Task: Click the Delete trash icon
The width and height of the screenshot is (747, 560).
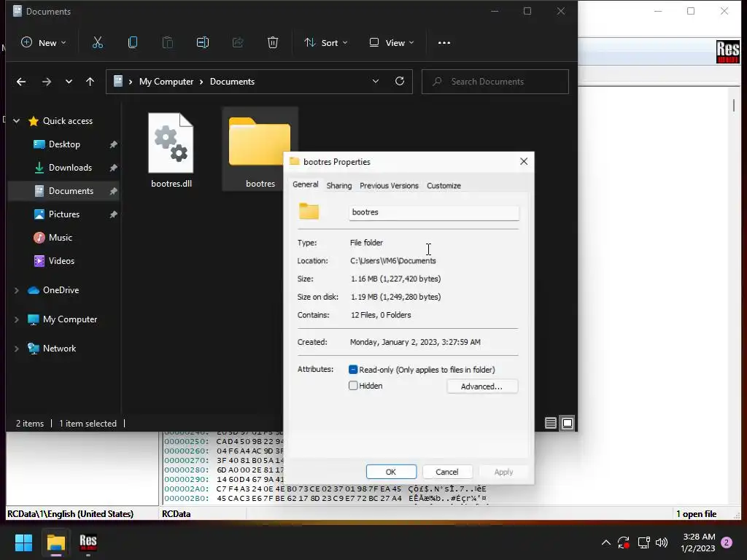Action: tap(273, 43)
